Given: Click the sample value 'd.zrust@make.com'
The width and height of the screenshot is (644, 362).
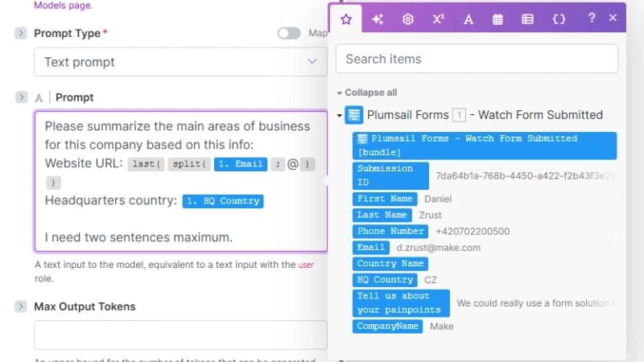Looking at the screenshot, I should (x=438, y=248).
